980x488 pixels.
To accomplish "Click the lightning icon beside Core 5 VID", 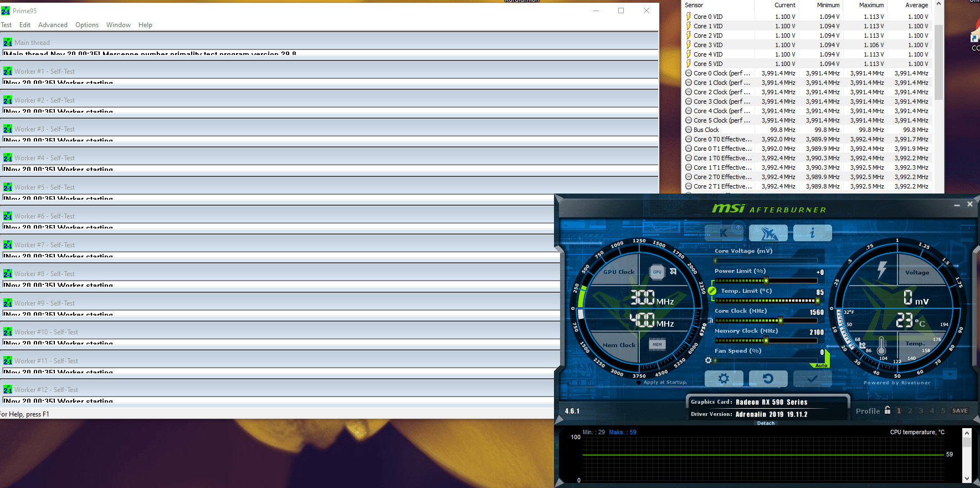I will 689,64.
